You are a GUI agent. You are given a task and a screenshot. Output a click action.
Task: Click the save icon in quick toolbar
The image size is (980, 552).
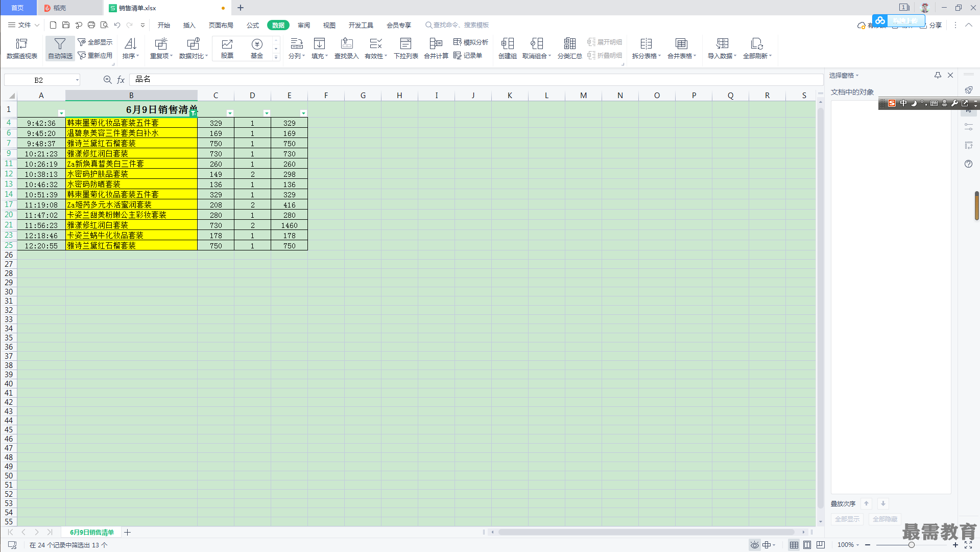[x=66, y=25]
